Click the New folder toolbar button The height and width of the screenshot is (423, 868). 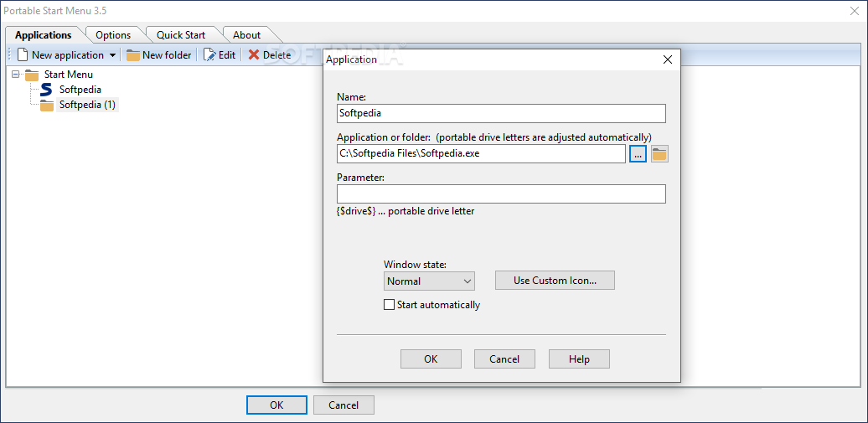click(158, 54)
